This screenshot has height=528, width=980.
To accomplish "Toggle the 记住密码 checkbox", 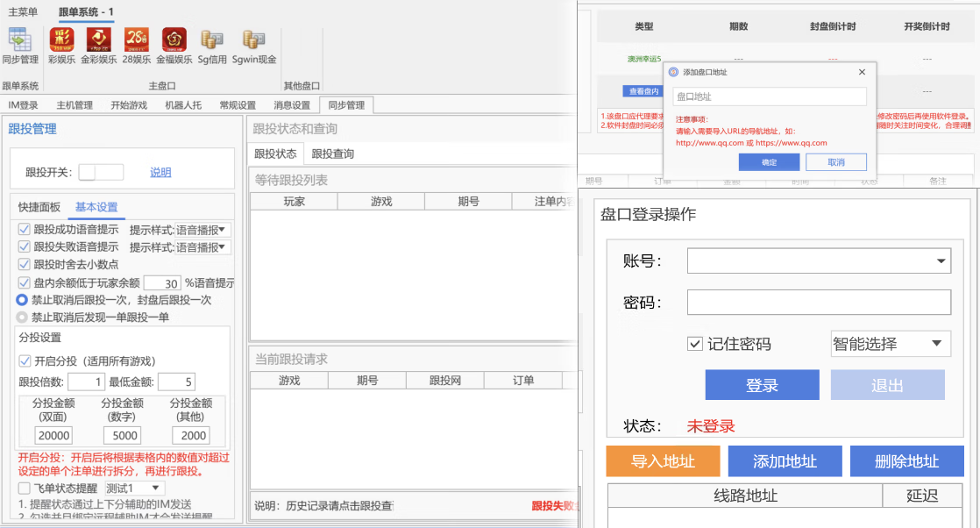I will 695,344.
